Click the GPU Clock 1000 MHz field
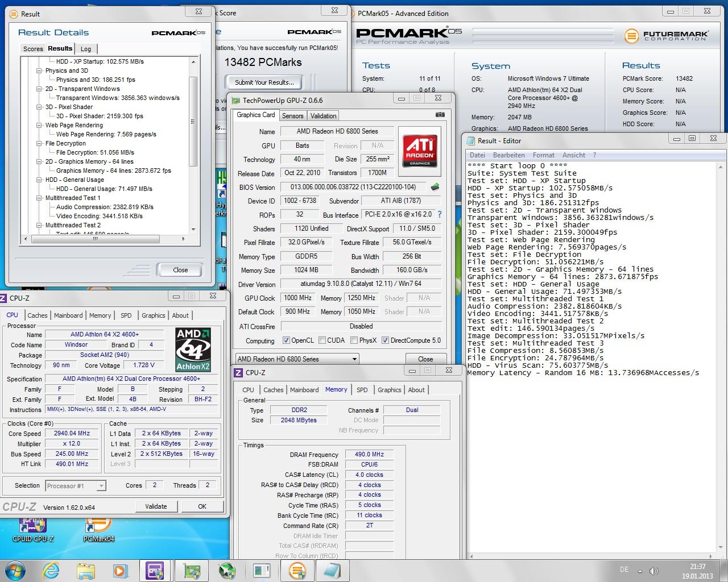The height and width of the screenshot is (582, 728). coord(298,298)
